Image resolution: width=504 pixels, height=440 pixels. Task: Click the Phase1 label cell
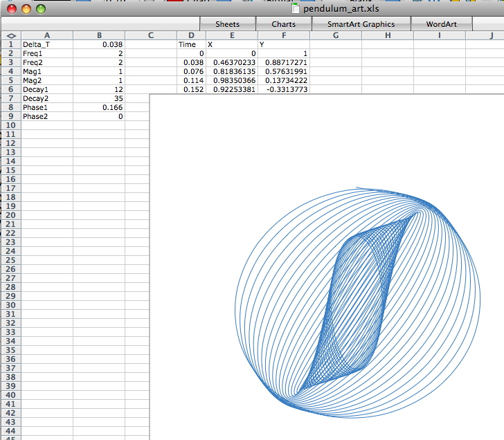(x=47, y=107)
